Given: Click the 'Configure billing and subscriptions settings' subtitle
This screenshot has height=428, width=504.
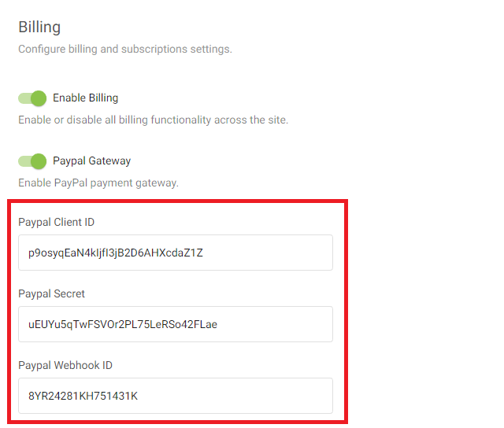Looking at the screenshot, I should [x=125, y=49].
